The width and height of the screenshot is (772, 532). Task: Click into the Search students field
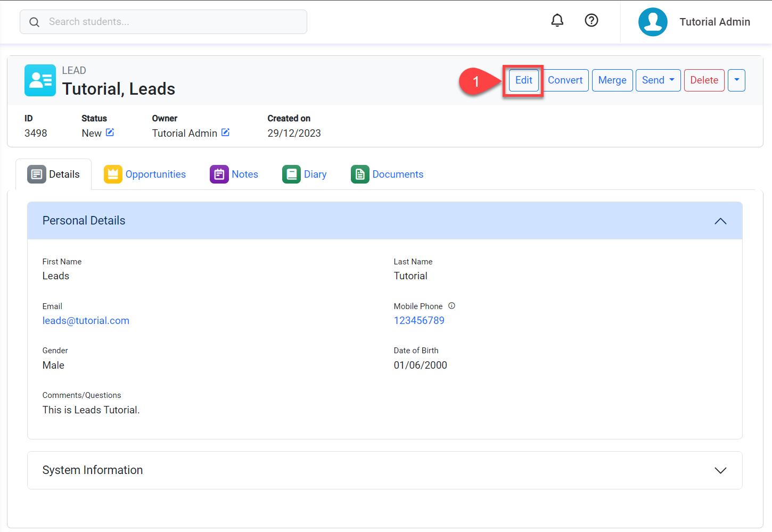coord(170,22)
